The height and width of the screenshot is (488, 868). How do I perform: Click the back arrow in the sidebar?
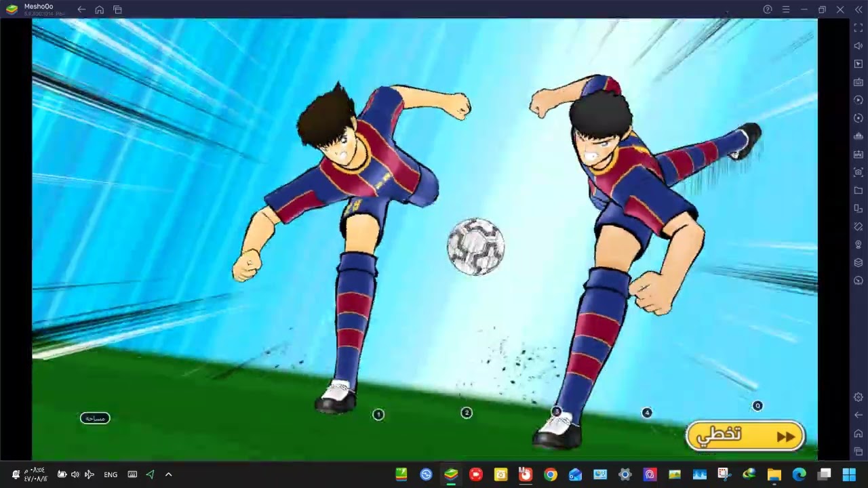859,415
